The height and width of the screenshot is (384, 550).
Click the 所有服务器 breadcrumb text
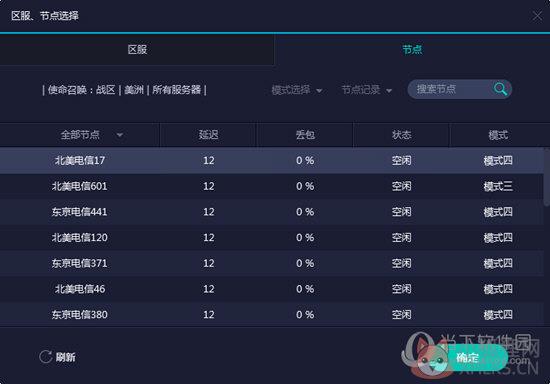pyautogui.click(x=177, y=90)
